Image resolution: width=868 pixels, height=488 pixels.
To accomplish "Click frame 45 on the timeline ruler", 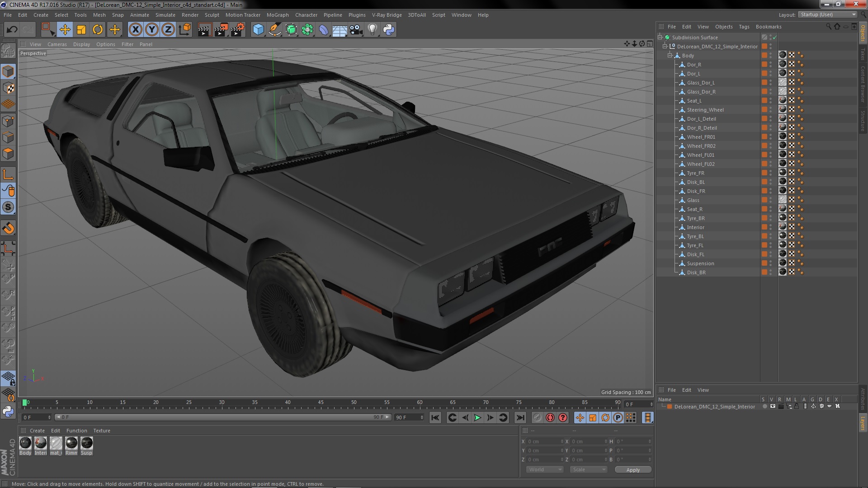I will click(x=321, y=403).
